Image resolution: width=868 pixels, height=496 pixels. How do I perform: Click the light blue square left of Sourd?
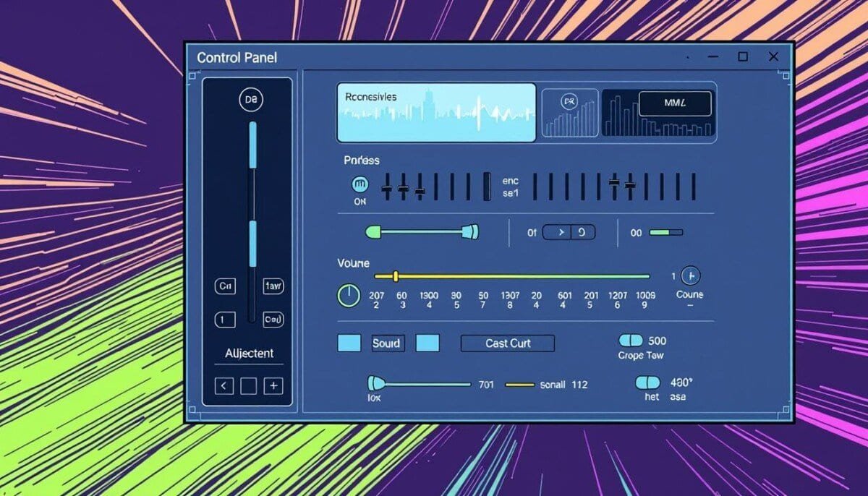coord(349,343)
